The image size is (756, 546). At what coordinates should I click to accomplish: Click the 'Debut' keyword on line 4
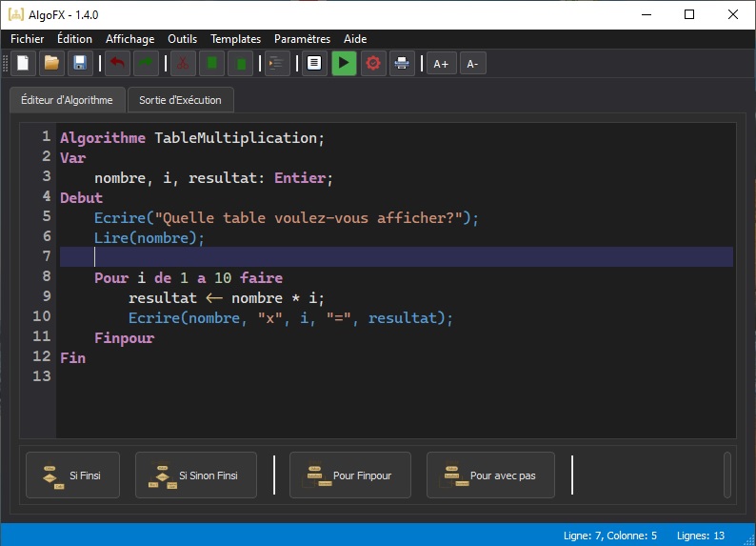coord(82,198)
